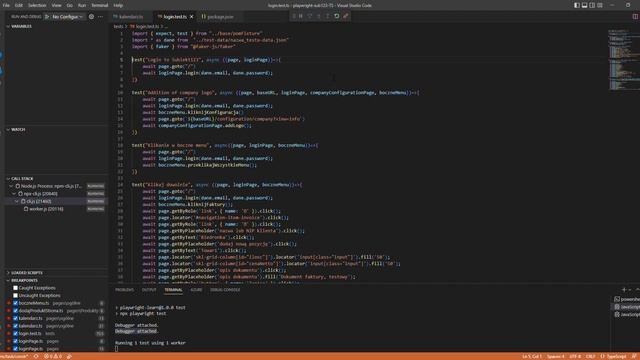Viewport: 640px width, 360px height.
Task: Switch to the kalendarz.ts editor tab
Action: click(x=131, y=17)
